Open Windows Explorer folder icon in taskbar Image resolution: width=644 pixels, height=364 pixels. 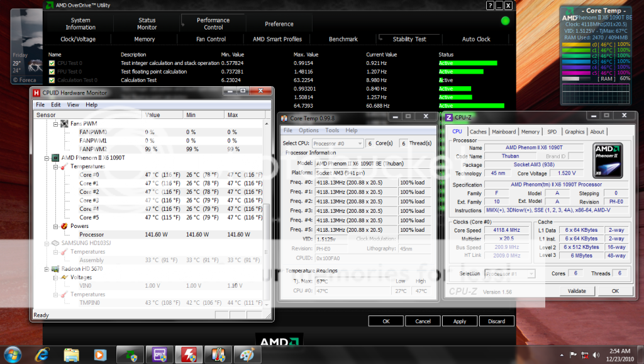click(71, 354)
